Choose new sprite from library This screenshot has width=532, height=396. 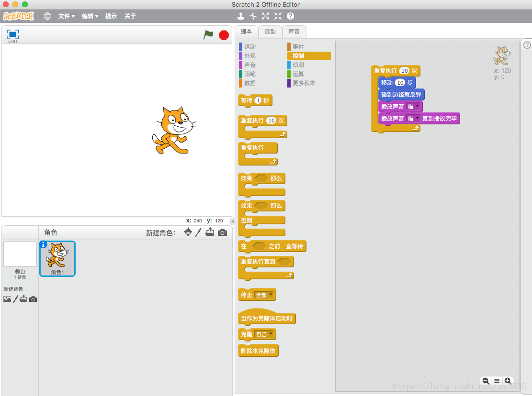(x=188, y=232)
